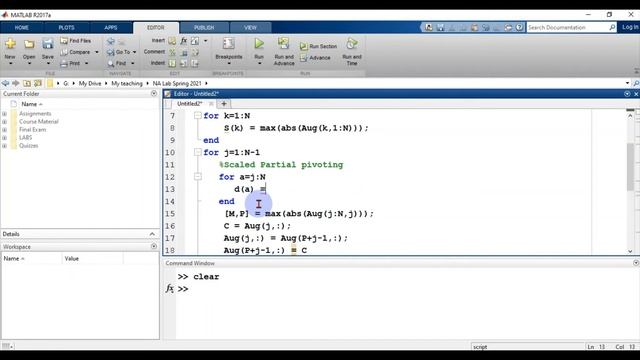Switch to the HOME tab
Screen dimensions: 640x360
pyautogui.click(x=22, y=28)
